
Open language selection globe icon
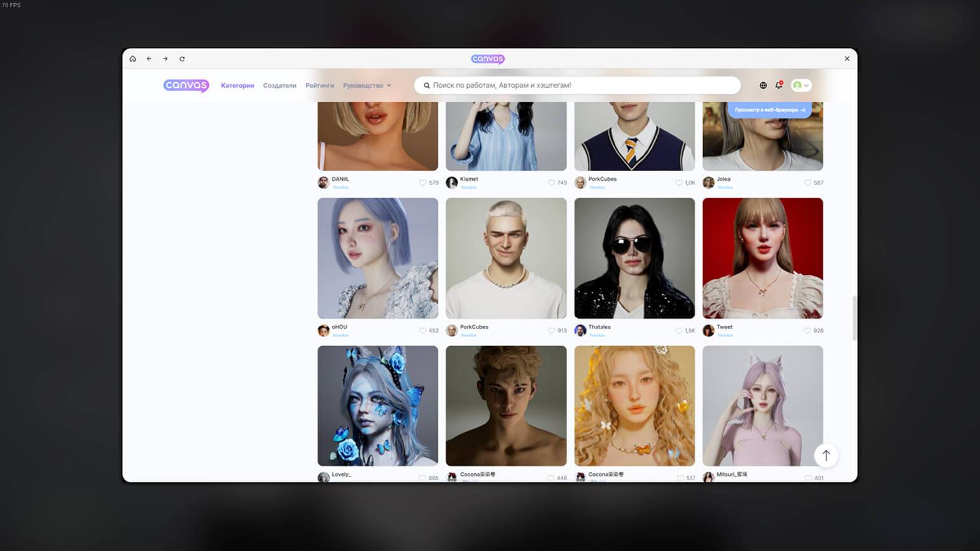[x=763, y=85]
